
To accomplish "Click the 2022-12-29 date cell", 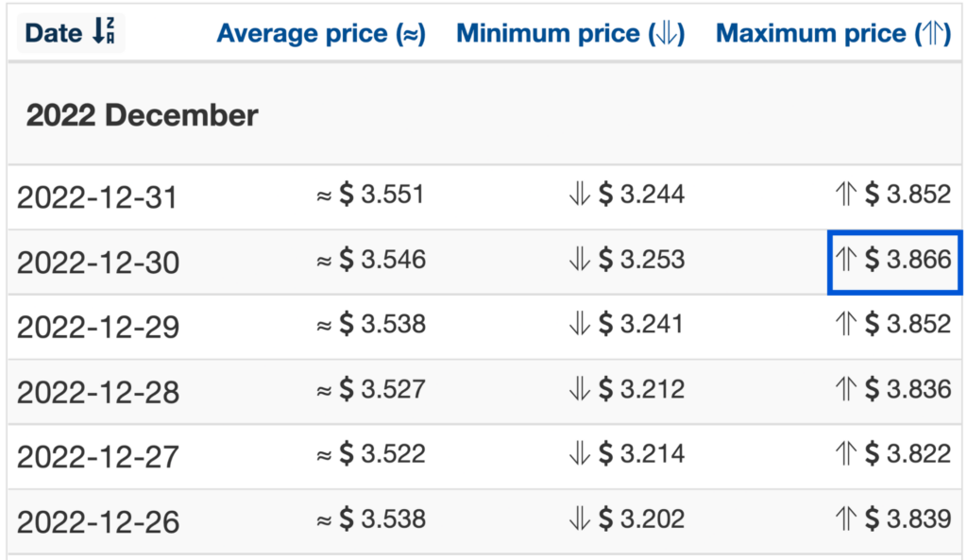I will [x=98, y=328].
